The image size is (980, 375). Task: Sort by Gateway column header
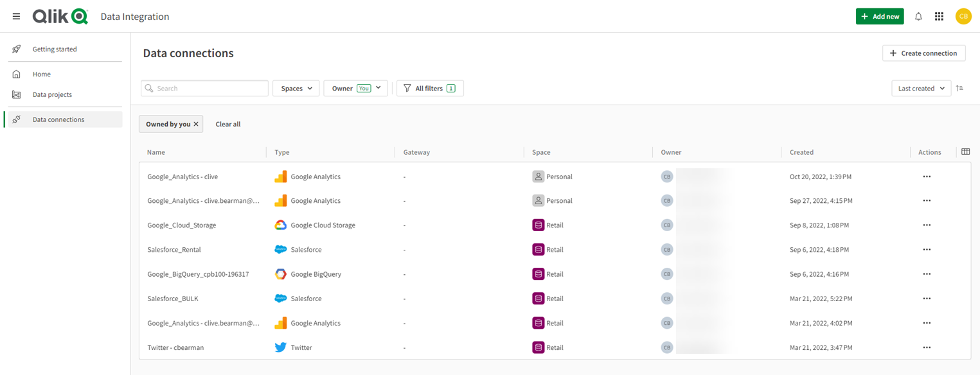416,152
